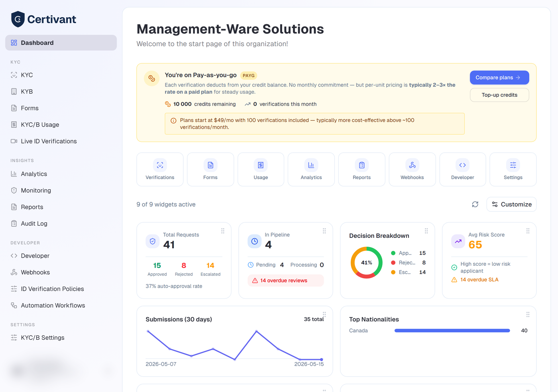
Task: Click the Developer sidebar code icon
Action: (x=14, y=256)
